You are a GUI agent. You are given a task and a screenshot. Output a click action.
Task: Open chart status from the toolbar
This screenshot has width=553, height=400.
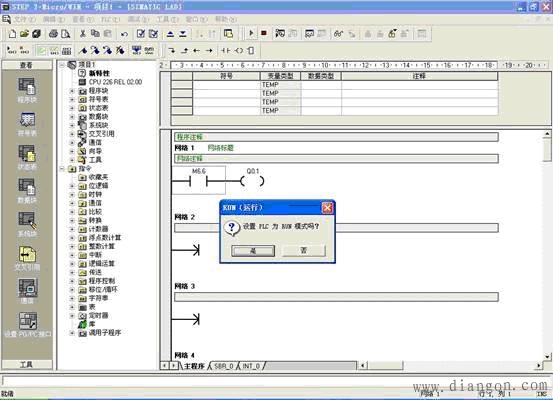(x=309, y=34)
